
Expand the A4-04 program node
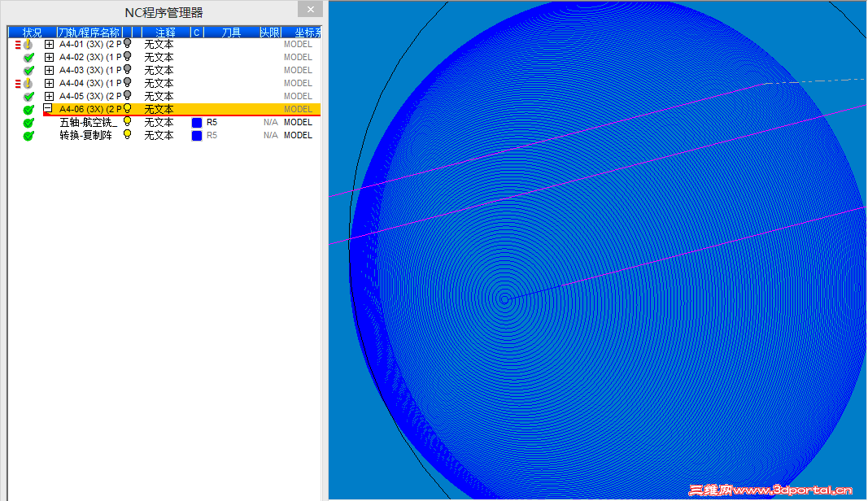click(x=50, y=83)
